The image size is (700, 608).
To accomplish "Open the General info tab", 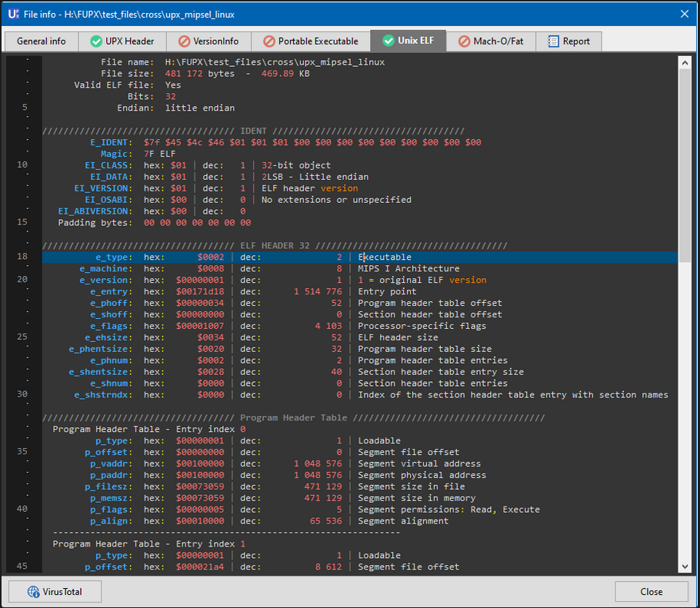I will tap(41, 42).
